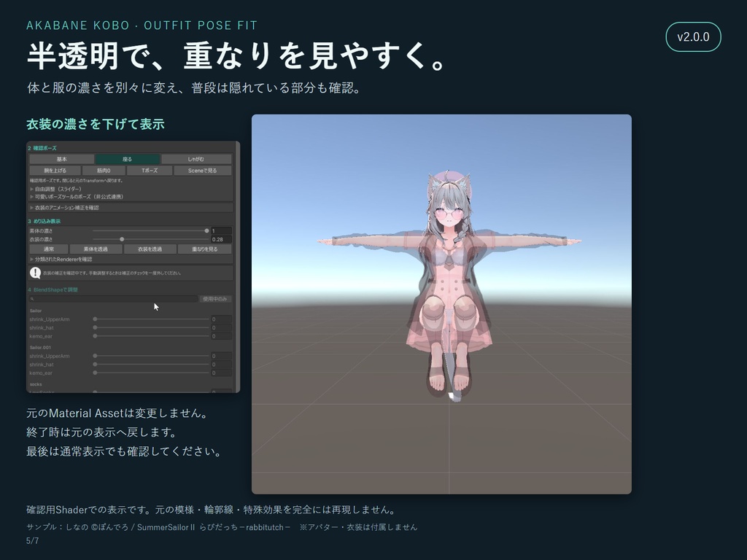
Task: Adjust the 衣装の濃さ slider handle
Action: coord(122,239)
